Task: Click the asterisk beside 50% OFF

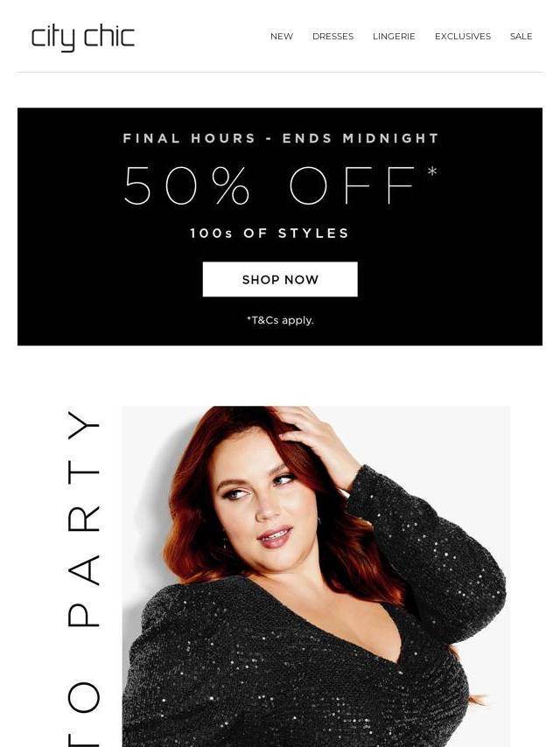Action: [431, 171]
